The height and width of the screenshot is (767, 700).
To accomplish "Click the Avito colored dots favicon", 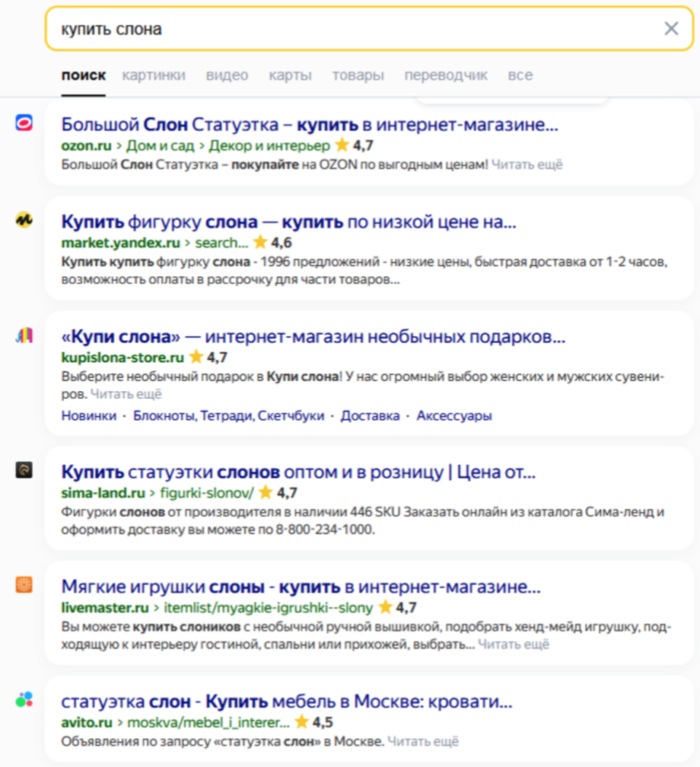I will (24, 700).
